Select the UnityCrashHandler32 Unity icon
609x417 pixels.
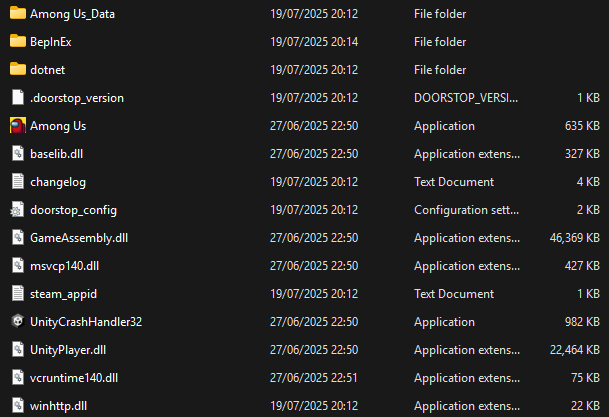point(17,321)
